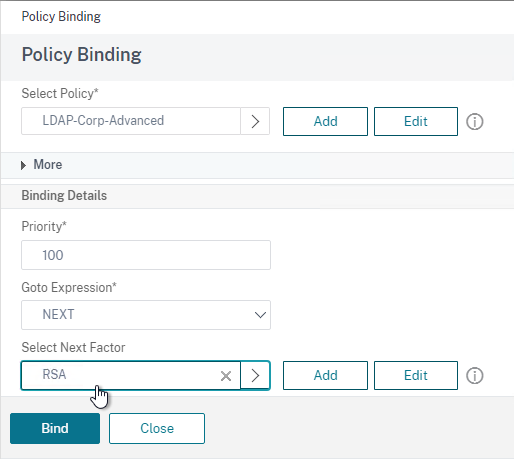Click the More label to show more options
The width and height of the screenshot is (514, 459).
[48, 165]
